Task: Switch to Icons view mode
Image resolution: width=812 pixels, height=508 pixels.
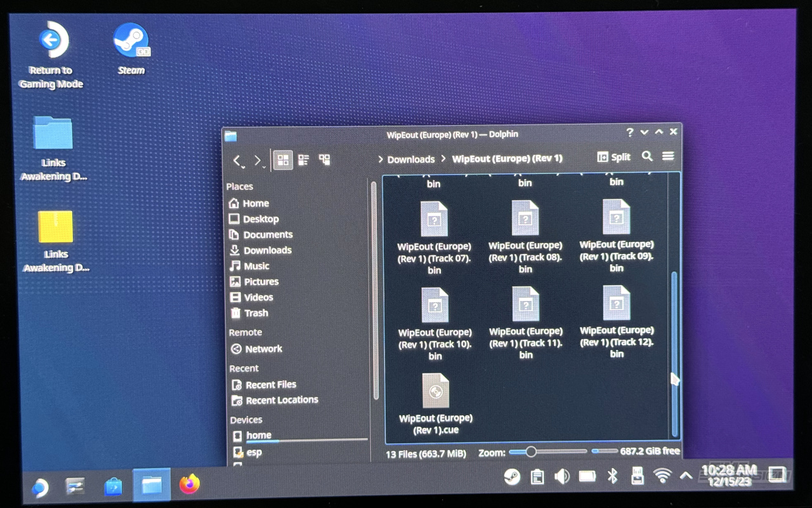Action: point(283,160)
